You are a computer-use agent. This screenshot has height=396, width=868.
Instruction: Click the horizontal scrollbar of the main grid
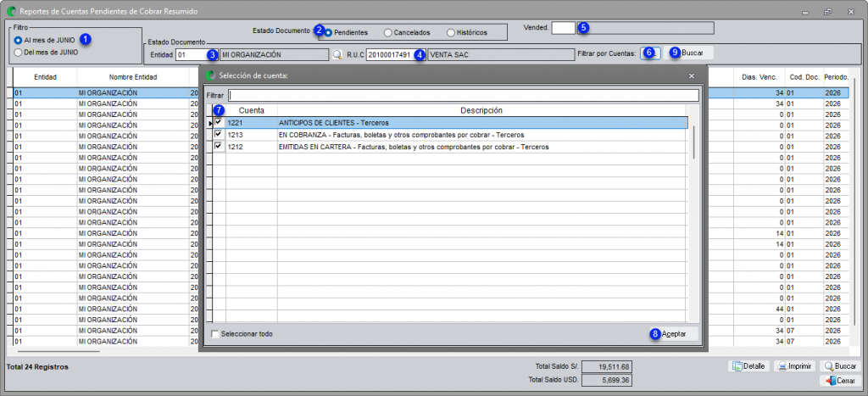[x=58, y=350]
